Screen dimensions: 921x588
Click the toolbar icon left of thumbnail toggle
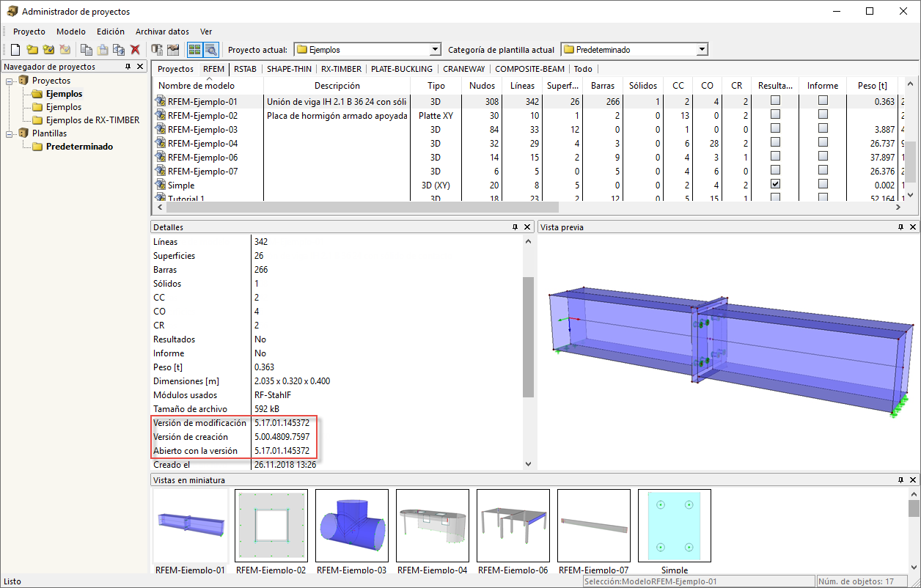pos(173,50)
